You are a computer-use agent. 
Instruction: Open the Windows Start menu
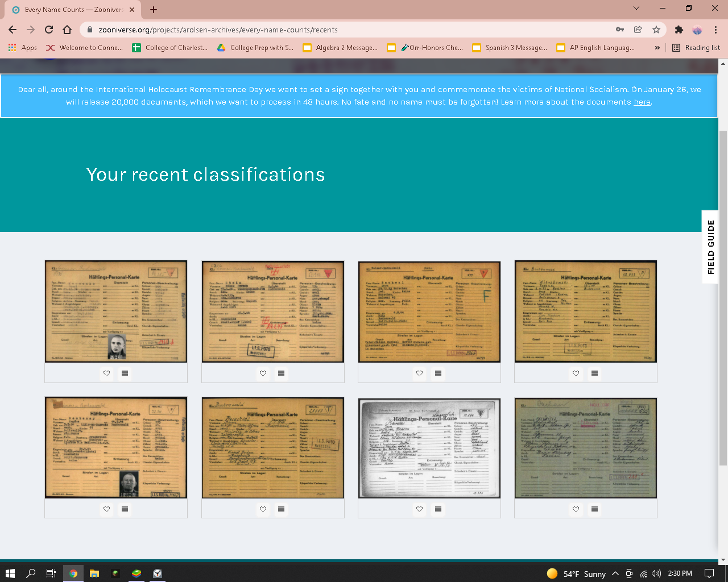10,573
